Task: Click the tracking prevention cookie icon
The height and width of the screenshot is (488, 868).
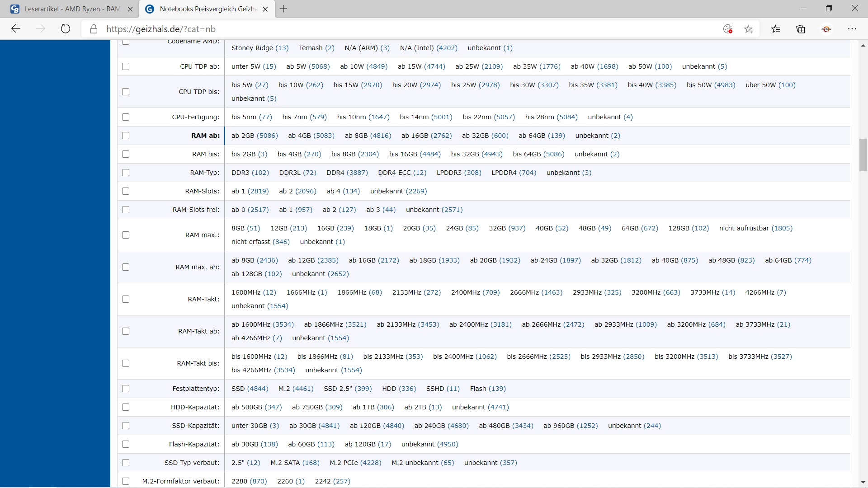Action: (728, 29)
